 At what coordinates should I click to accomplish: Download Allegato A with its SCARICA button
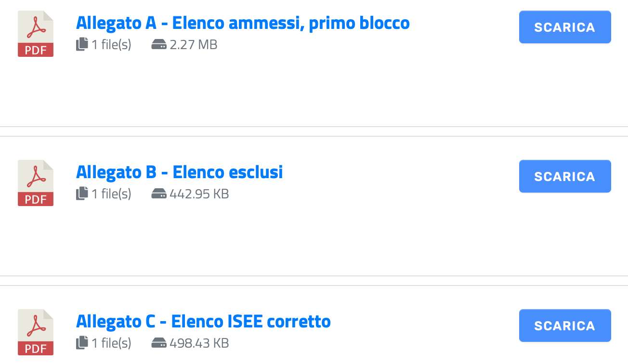(x=565, y=27)
